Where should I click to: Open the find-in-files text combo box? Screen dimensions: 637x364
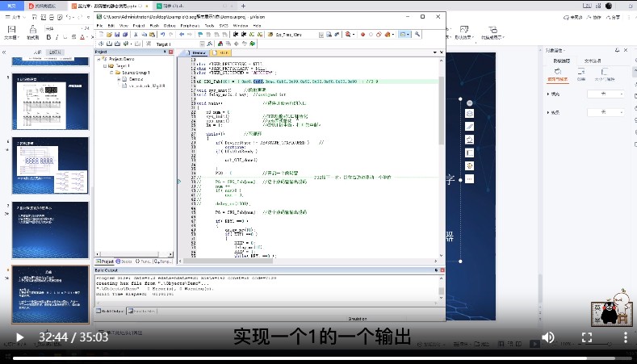pos(300,35)
